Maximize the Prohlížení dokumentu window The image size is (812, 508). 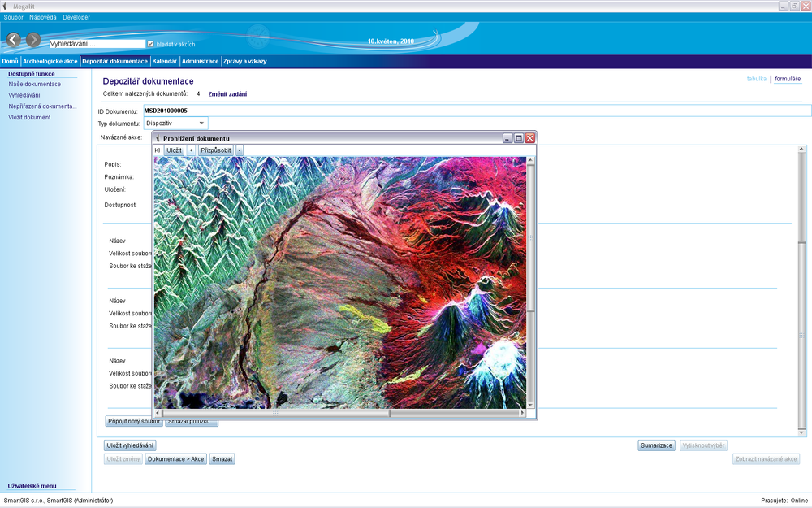pyautogui.click(x=519, y=138)
